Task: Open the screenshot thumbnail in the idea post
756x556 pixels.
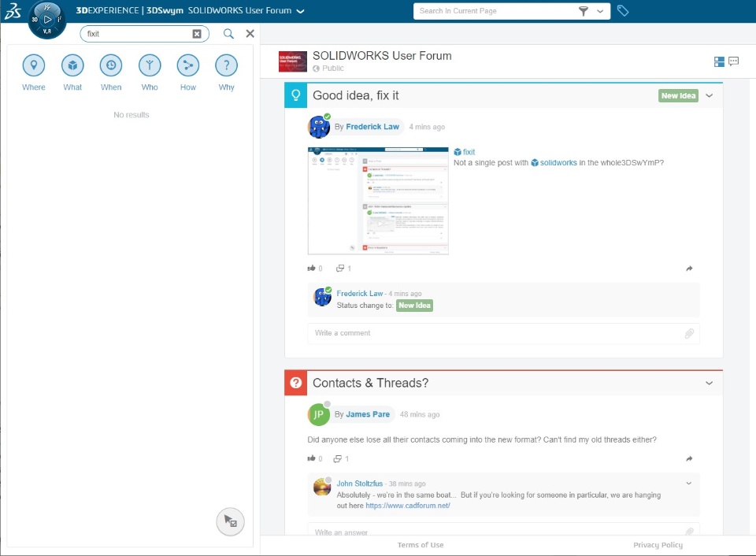Action: tap(378, 201)
